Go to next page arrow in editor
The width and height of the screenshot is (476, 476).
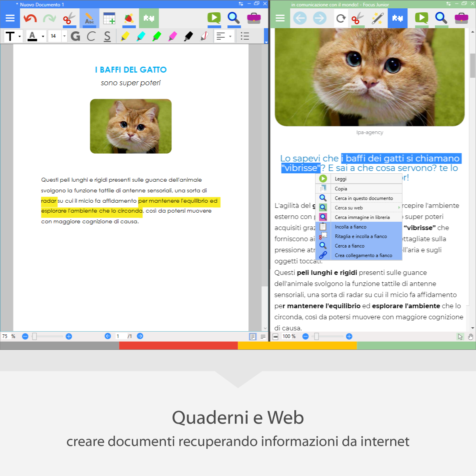140,336
